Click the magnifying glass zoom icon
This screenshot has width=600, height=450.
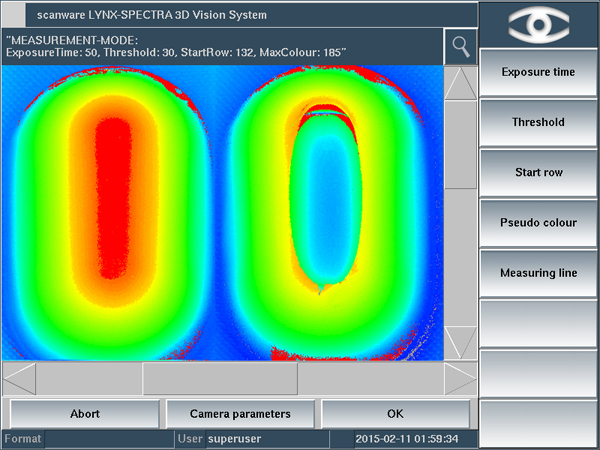[461, 47]
